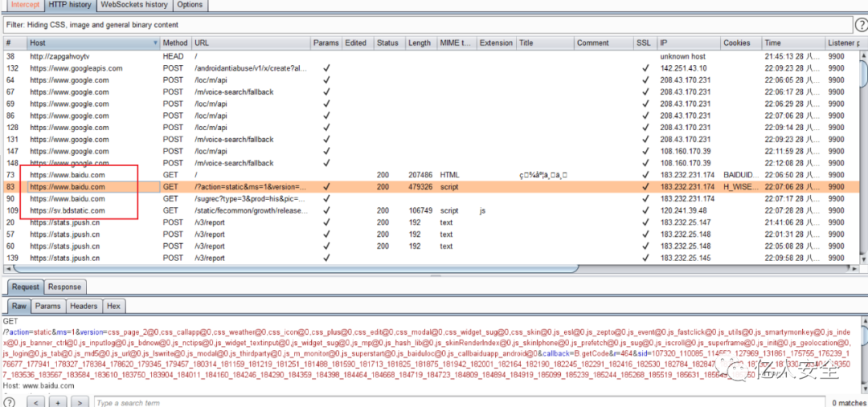Select row 90 sugrec baidu request

[x=432, y=198]
